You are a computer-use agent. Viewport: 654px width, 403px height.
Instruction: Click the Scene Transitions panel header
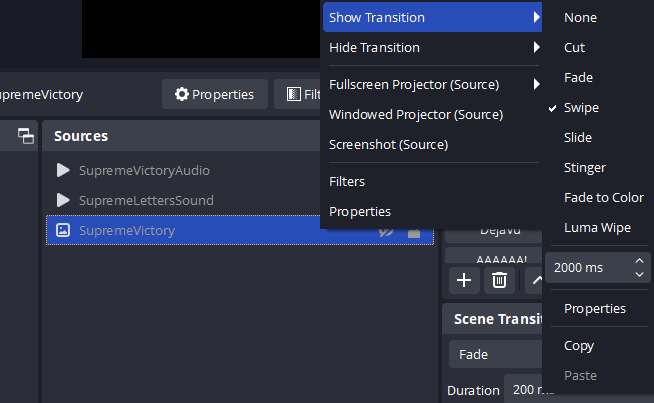492,319
